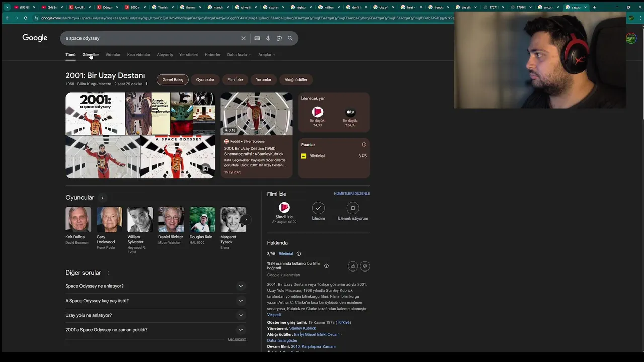Open the browser tab search dropdown arrow

(x=7, y=7)
